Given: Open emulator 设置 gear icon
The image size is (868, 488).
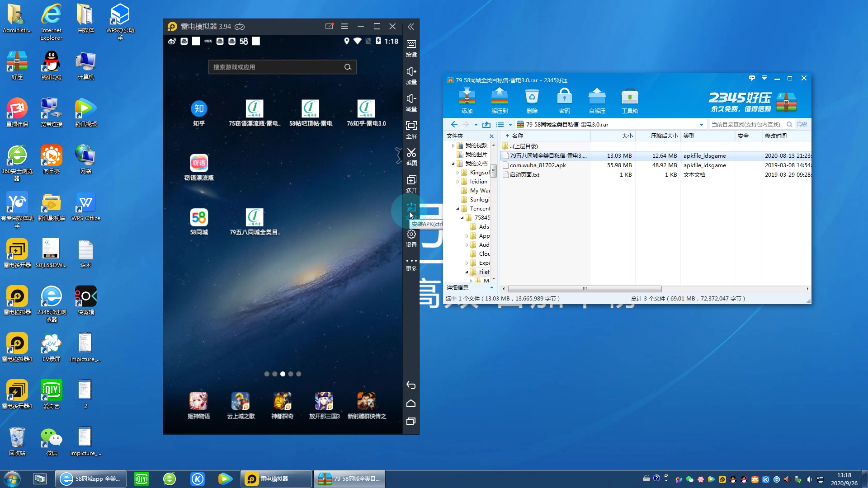Looking at the screenshot, I should pos(411,235).
